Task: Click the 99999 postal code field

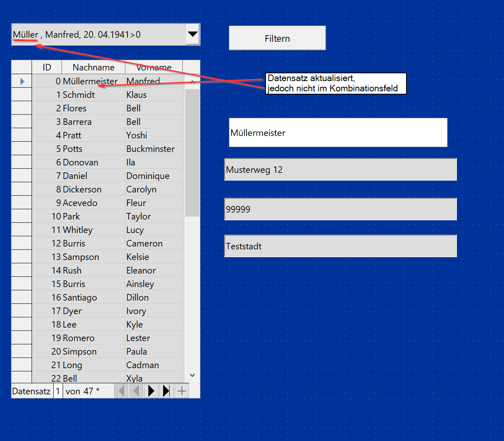Action: point(340,209)
